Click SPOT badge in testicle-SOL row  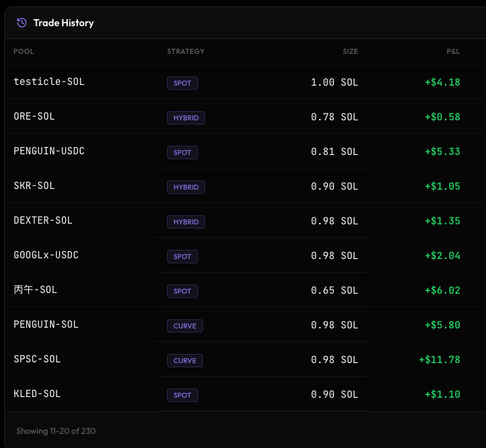[183, 83]
